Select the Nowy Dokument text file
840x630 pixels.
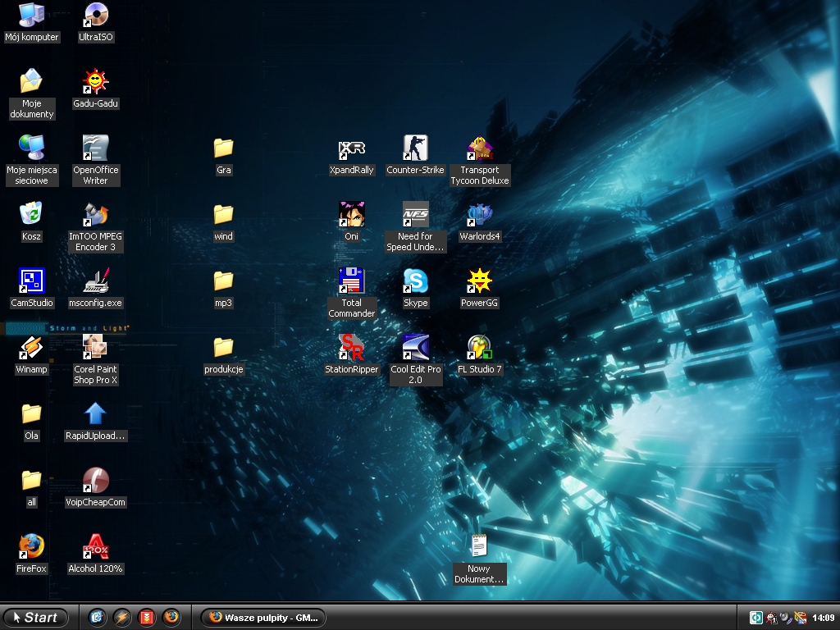[x=479, y=547]
